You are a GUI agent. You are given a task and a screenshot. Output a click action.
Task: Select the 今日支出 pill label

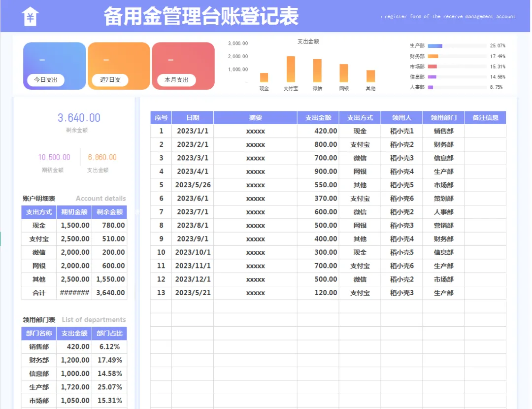(46, 80)
